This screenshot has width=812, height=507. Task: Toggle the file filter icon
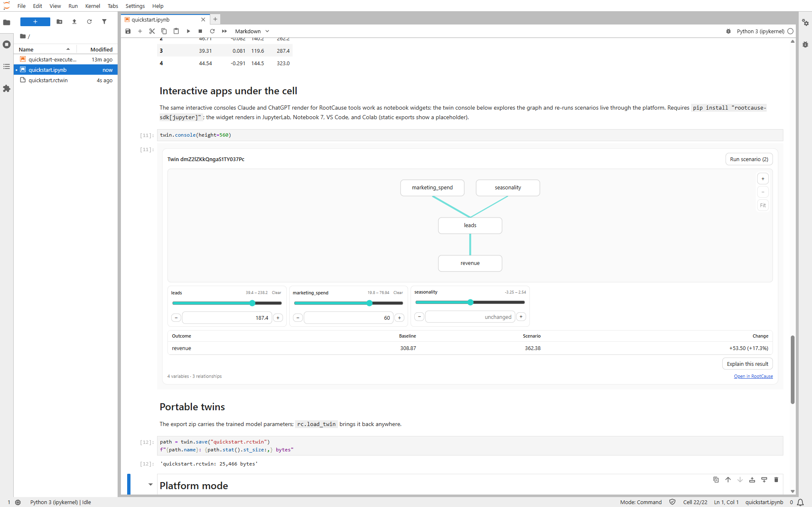coord(104,22)
